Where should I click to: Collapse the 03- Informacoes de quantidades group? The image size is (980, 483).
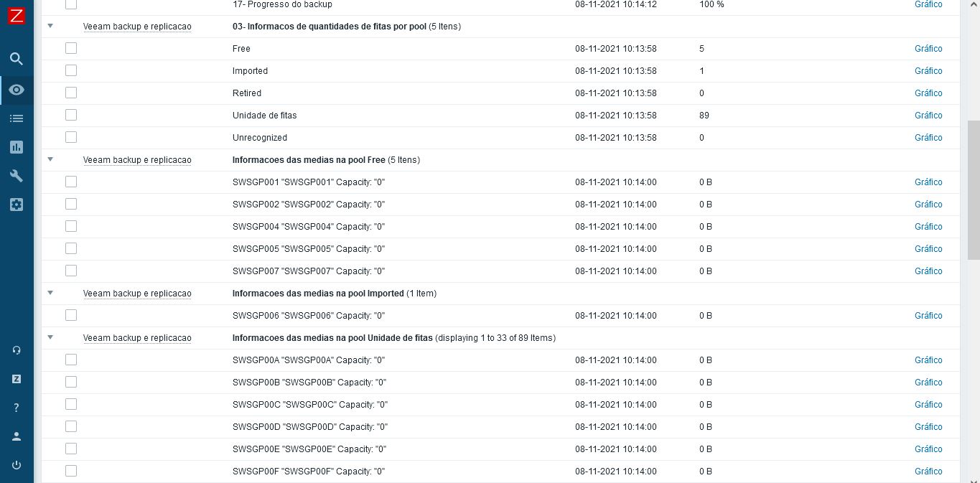point(50,26)
